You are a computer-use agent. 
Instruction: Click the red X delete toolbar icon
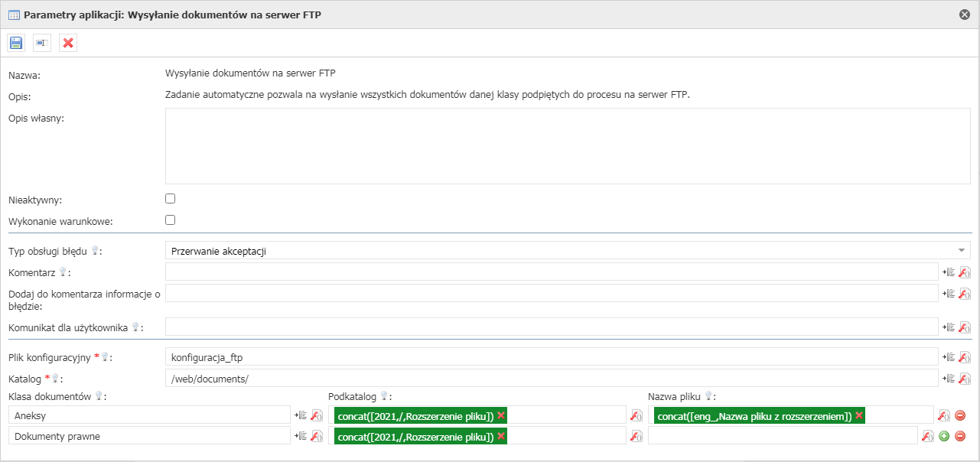click(x=68, y=43)
